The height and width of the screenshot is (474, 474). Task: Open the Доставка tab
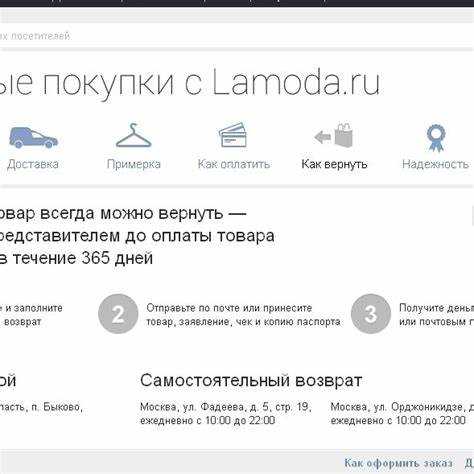click(33, 164)
